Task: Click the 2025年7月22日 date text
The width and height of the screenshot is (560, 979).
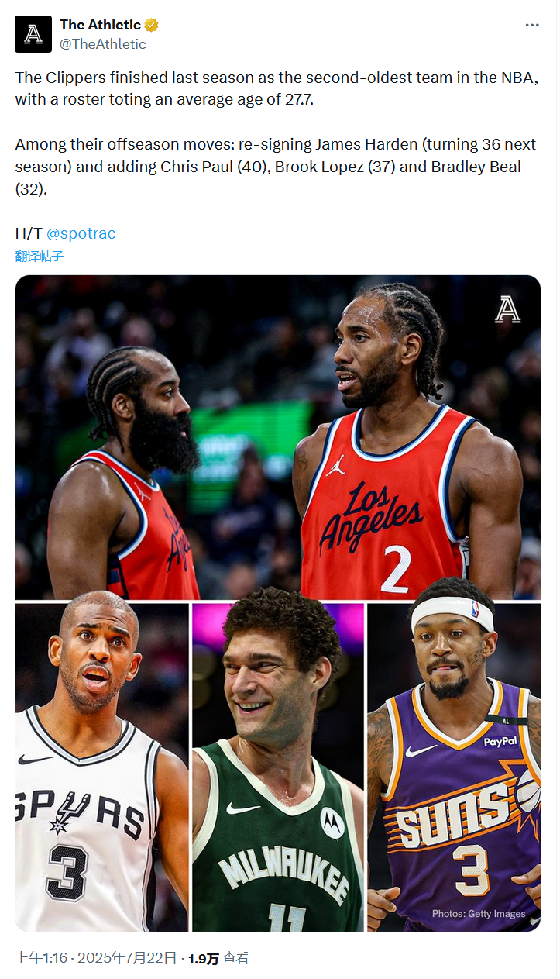Action: [126, 958]
